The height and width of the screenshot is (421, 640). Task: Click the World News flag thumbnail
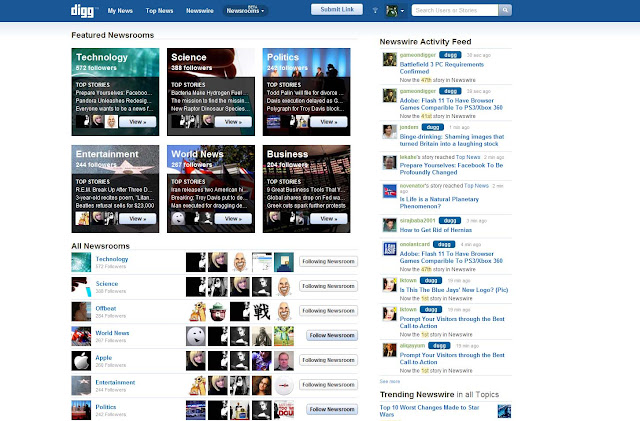81,336
